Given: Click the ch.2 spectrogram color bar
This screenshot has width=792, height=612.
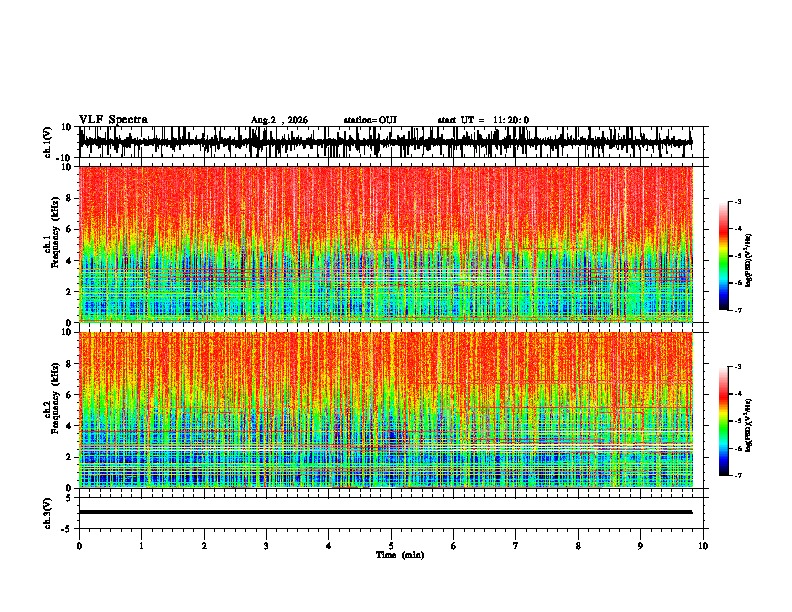Looking at the screenshot, I should [x=723, y=421].
